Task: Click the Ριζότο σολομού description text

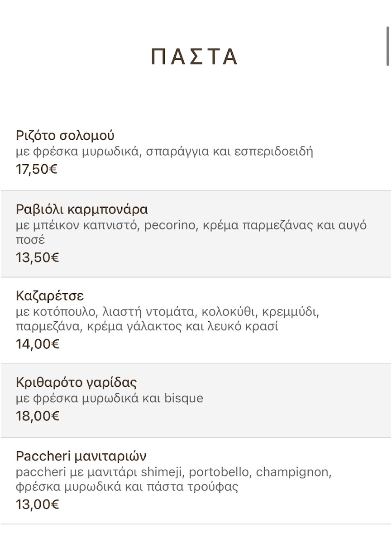Action: [164, 151]
